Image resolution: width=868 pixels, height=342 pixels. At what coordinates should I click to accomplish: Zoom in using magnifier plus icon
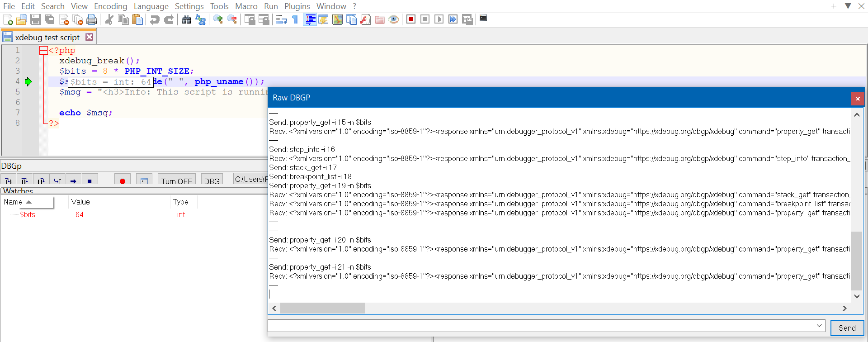pos(218,19)
